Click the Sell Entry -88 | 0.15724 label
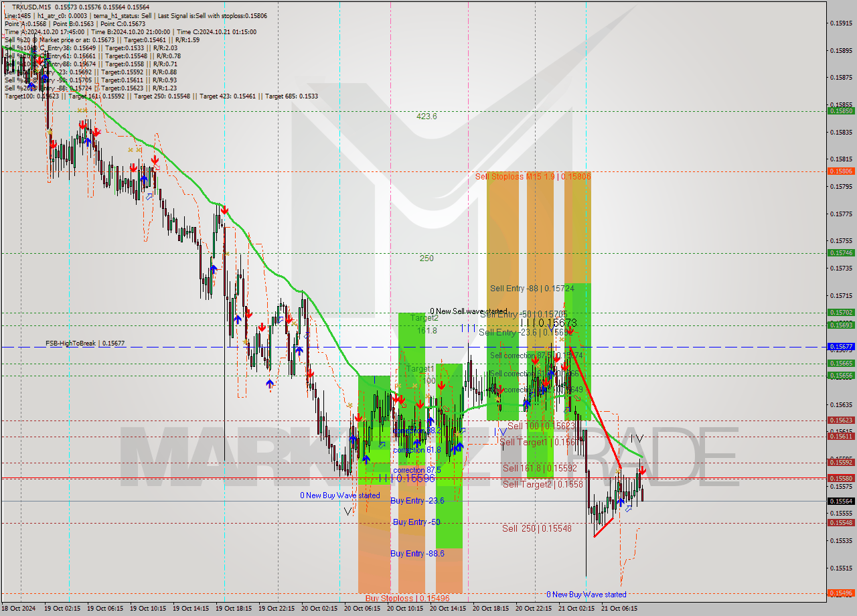The width and height of the screenshot is (857, 616). tap(532, 289)
